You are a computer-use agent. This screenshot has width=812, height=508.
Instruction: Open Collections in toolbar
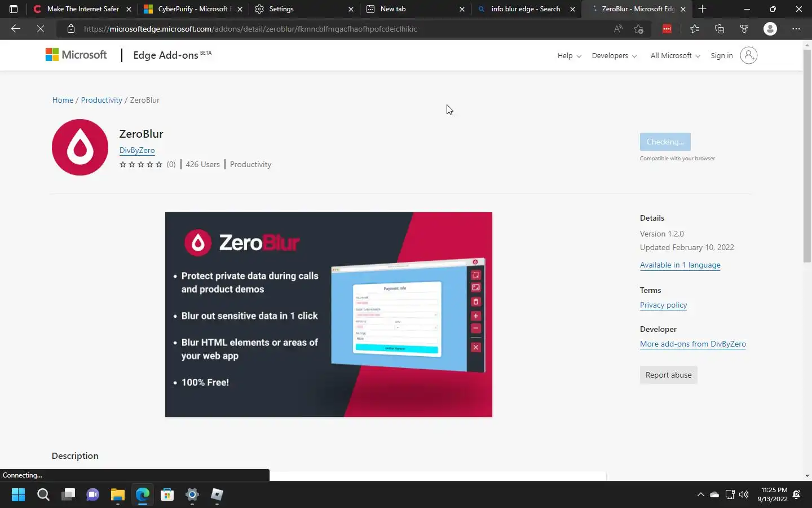click(x=720, y=29)
